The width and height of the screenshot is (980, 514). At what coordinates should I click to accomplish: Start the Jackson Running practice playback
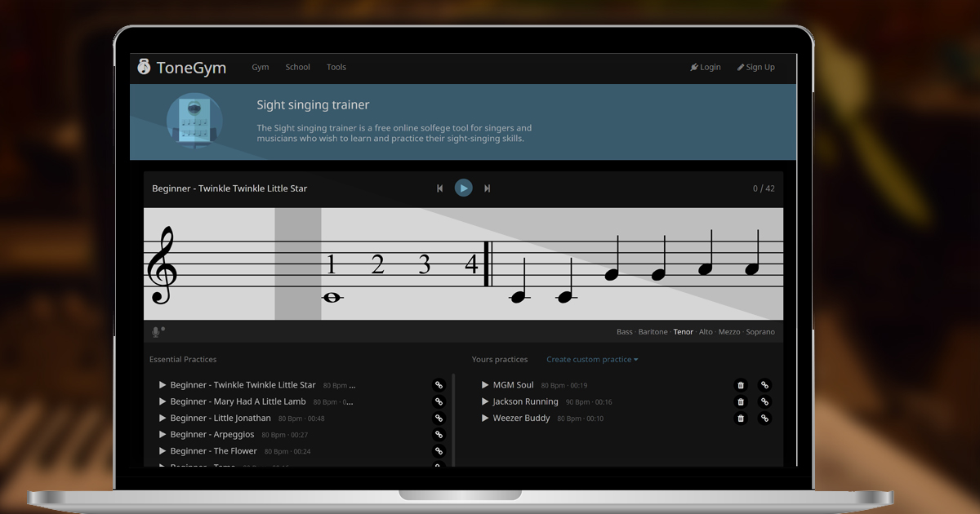click(x=485, y=401)
